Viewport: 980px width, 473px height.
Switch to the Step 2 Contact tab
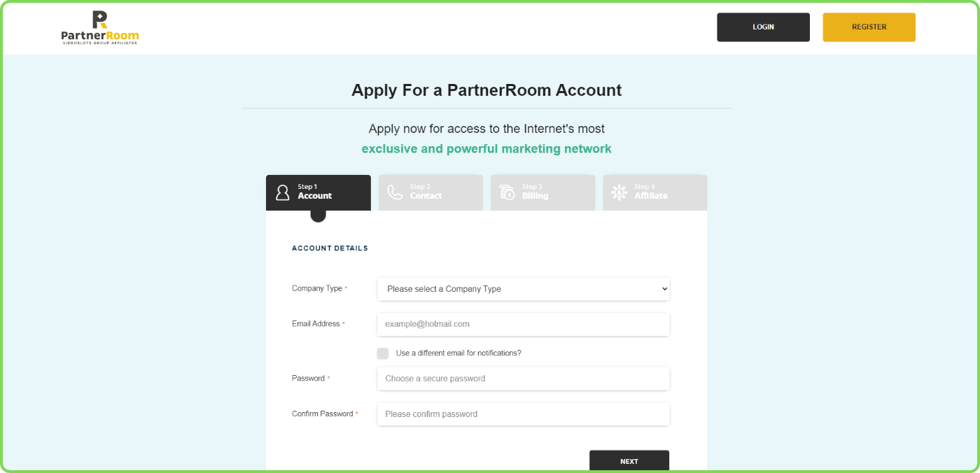tap(430, 192)
